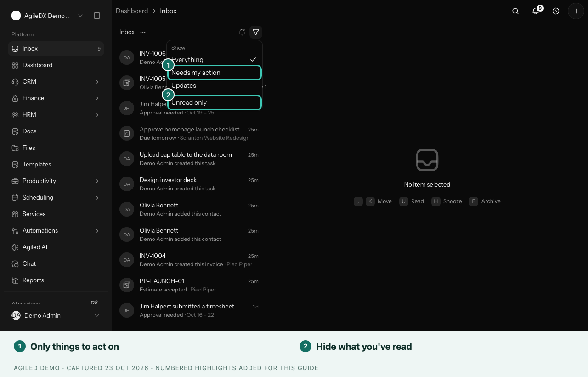The width and height of the screenshot is (588, 377).
Task: Go to Dashboard in the sidebar
Action: pyautogui.click(x=56, y=65)
